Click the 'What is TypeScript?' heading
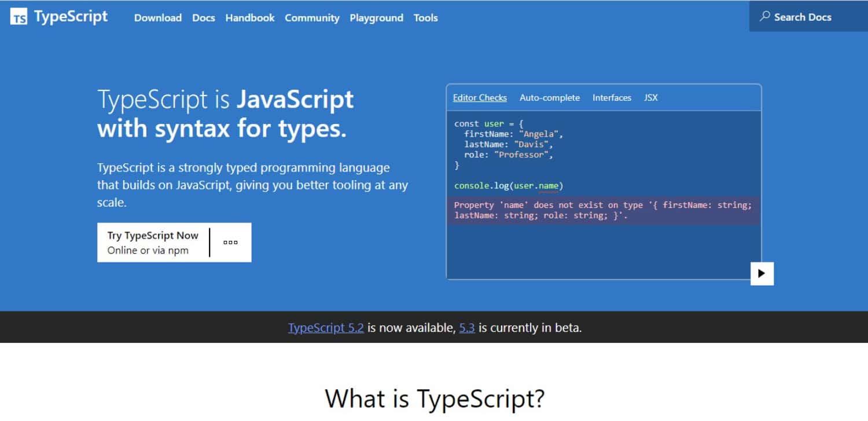The image size is (868, 421). [x=435, y=399]
